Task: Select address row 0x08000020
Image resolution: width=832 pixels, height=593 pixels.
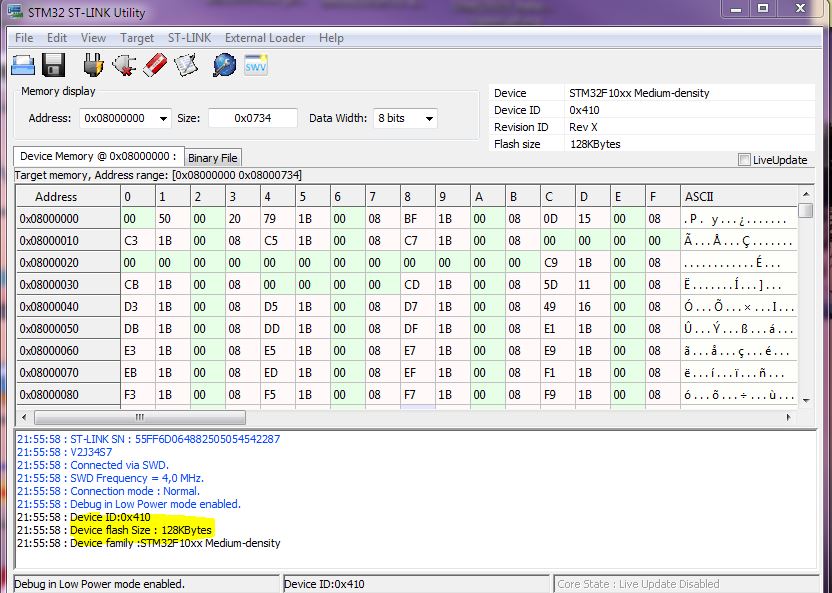Action: tap(68, 263)
